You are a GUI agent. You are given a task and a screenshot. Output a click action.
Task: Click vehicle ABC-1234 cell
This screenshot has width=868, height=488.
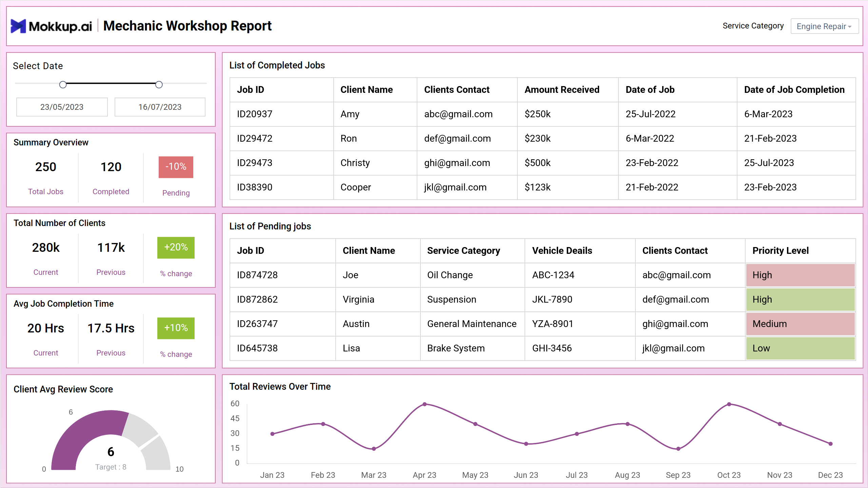click(580, 275)
